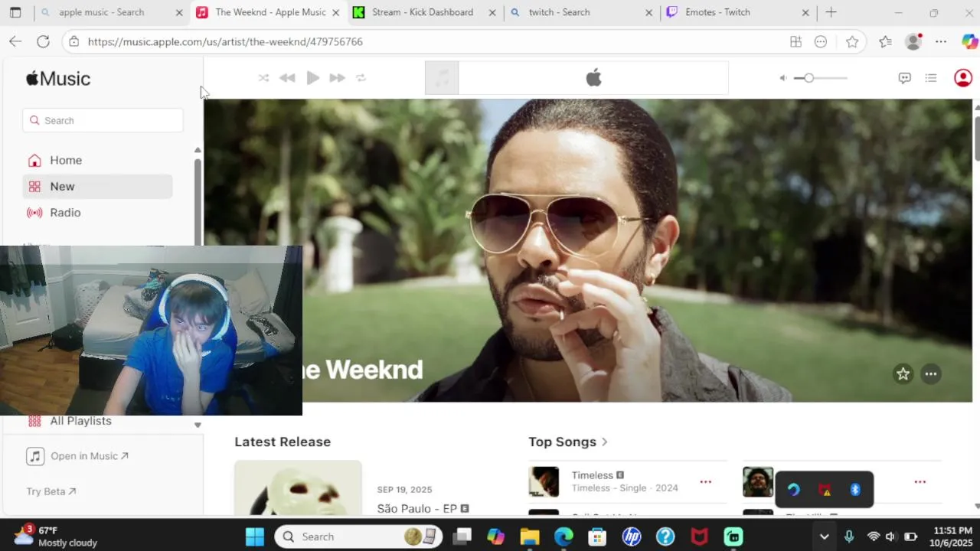Mute audio using the volume speaker icon
980x551 pixels.
point(782,78)
